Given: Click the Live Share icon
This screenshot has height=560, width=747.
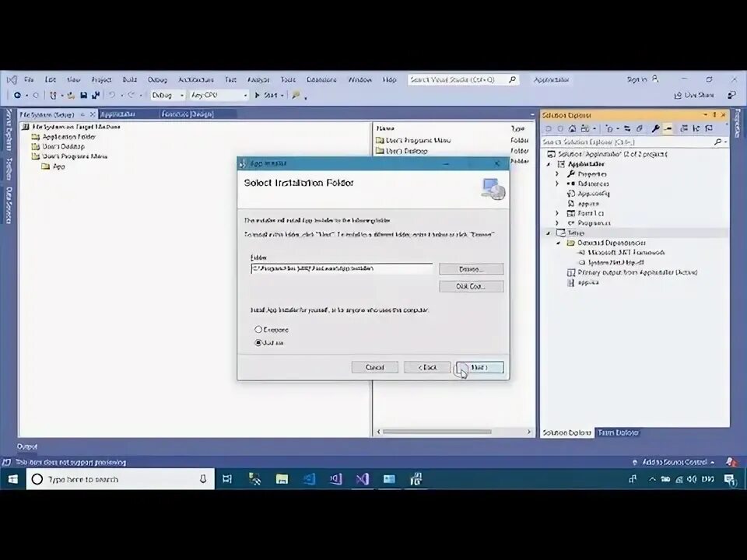Looking at the screenshot, I should click(678, 95).
